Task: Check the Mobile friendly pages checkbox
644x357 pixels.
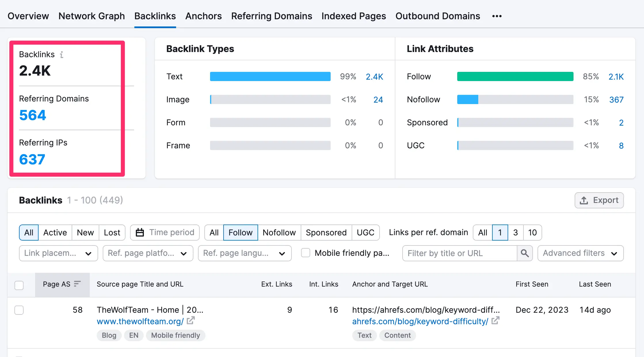Action: tap(306, 253)
